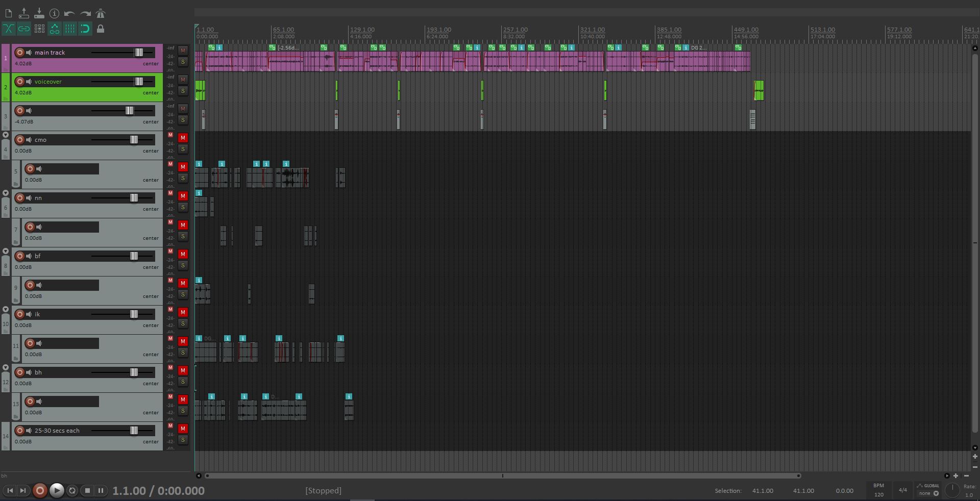
Task: Click speaker icon on voiceover track
Action: click(x=29, y=82)
